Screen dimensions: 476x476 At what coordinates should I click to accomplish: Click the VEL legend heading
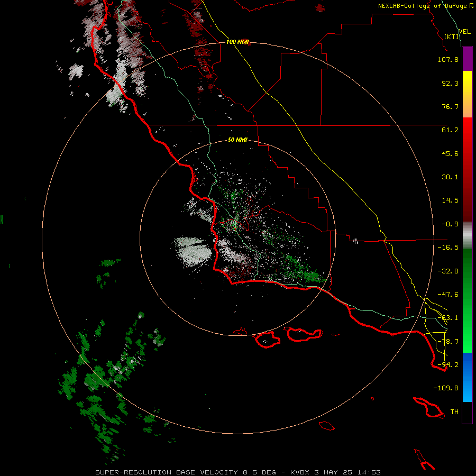[464, 32]
